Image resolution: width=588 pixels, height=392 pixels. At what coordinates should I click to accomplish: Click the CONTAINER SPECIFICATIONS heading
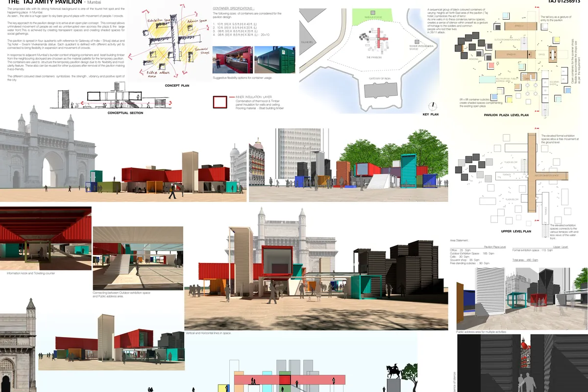(234, 9)
